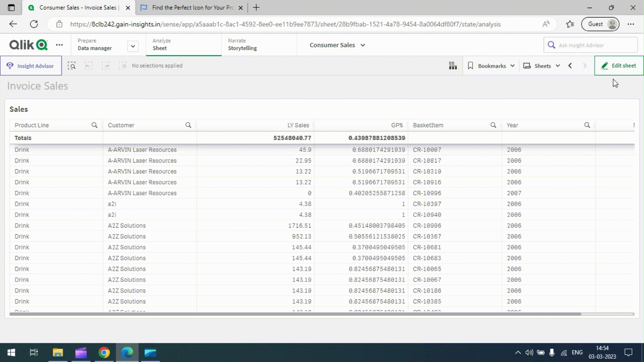This screenshot has height=362, width=644.
Task: Select basket item CR-10367
Action: coord(427,236)
